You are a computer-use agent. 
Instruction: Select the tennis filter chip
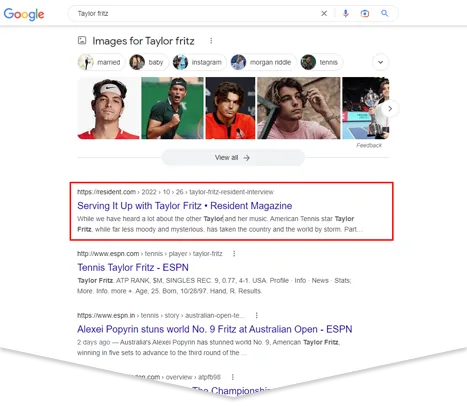pyautogui.click(x=321, y=62)
